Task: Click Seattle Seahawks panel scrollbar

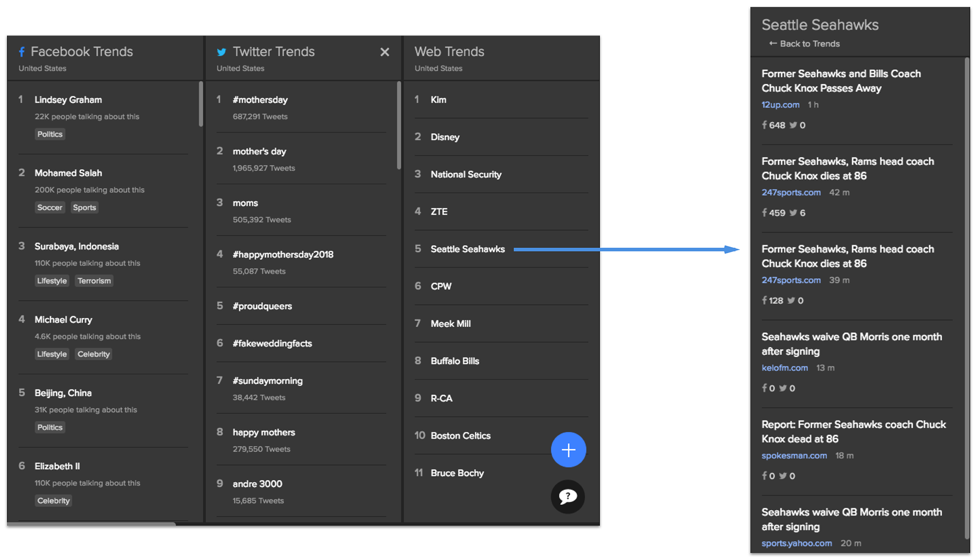Action: [x=967, y=298]
